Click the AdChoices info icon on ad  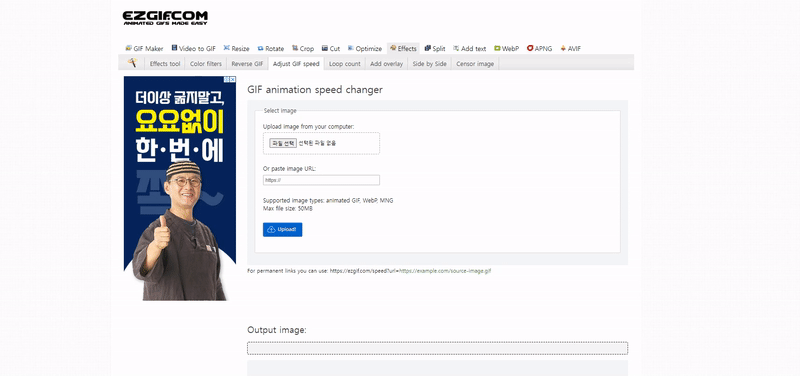pos(227,80)
